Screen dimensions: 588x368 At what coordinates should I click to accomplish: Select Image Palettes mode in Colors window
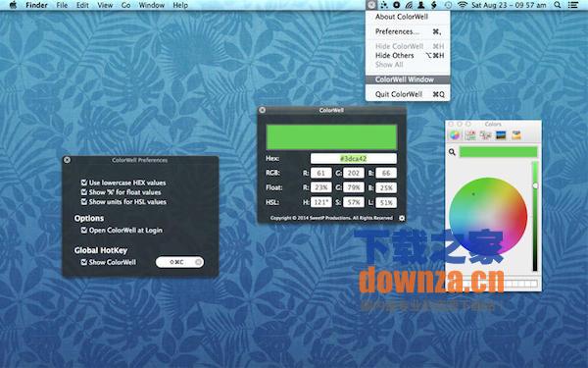pyautogui.click(x=501, y=135)
